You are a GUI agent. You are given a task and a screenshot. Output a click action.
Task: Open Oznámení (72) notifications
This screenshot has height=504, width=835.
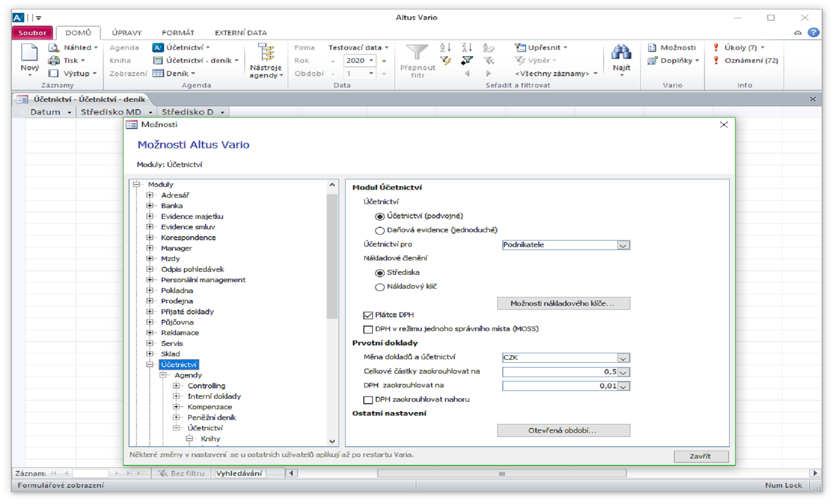746,60
